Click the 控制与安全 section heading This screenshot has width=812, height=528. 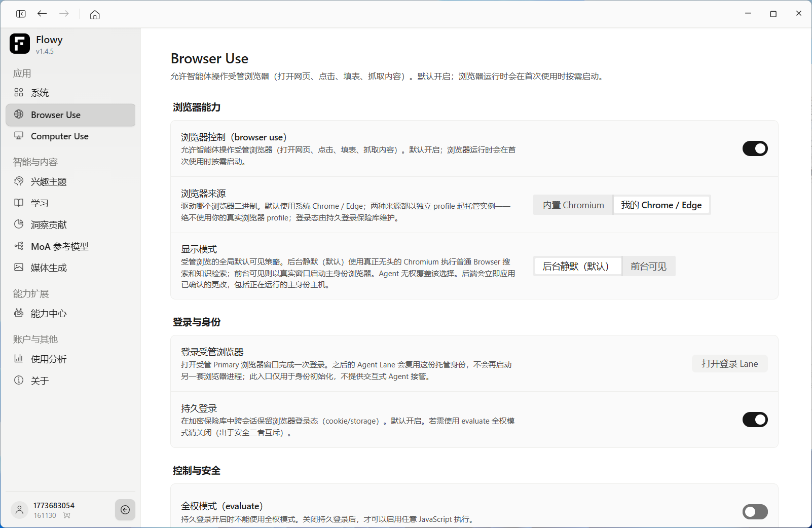pos(197,471)
